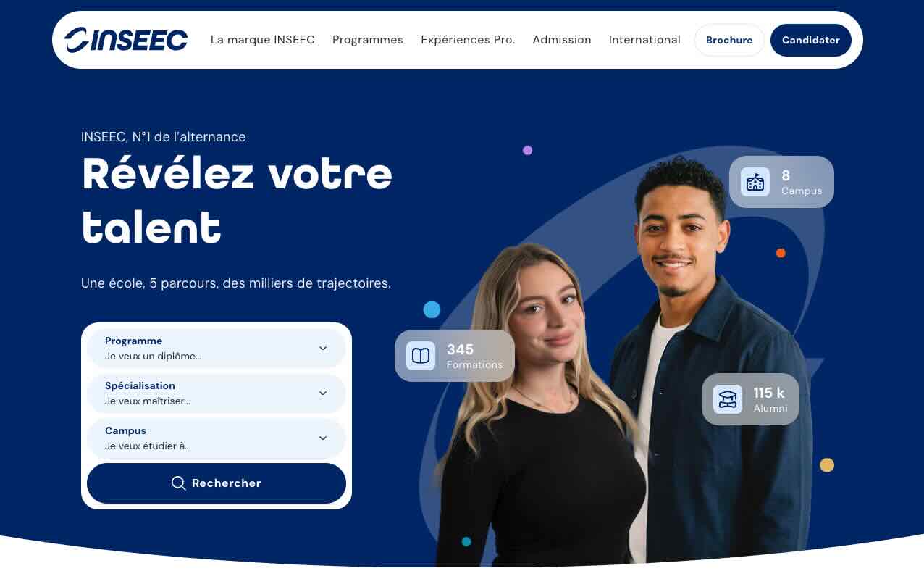The height and width of the screenshot is (571, 924).
Task: Click the open book Formations icon
Action: click(421, 356)
